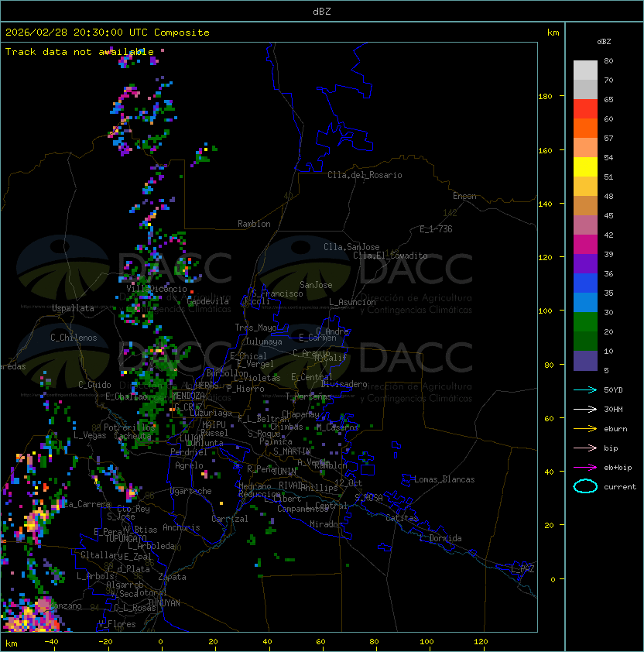Click the white 30HM arrow in the legend
The height and width of the screenshot is (652, 644).
585,410
